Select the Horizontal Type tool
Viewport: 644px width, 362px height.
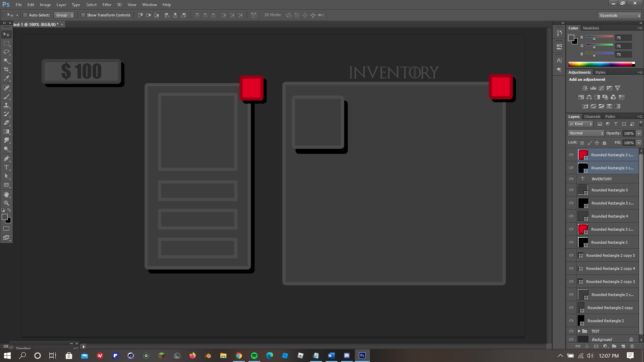tap(6, 167)
